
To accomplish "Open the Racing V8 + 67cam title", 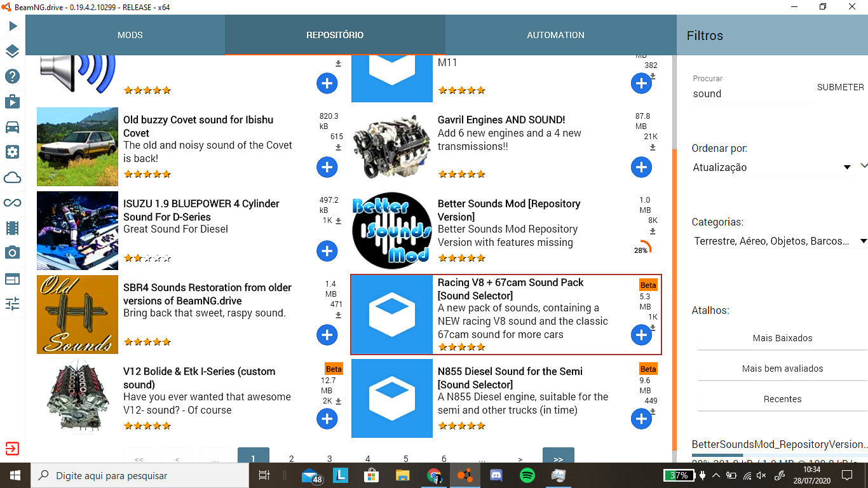I will click(x=511, y=289).
